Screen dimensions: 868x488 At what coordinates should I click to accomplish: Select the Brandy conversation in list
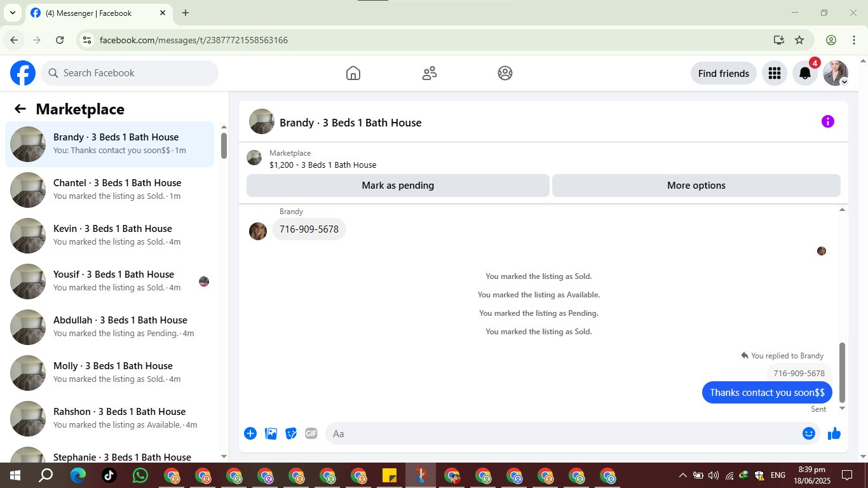pyautogui.click(x=109, y=144)
